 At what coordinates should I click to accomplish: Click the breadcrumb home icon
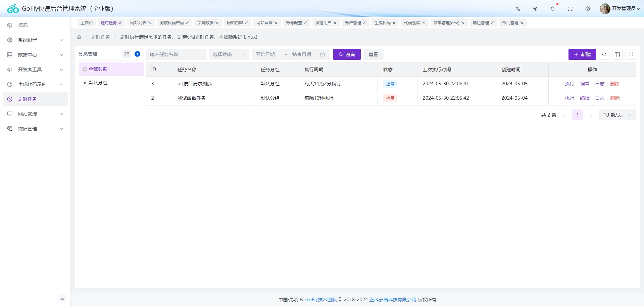(79, 37)
